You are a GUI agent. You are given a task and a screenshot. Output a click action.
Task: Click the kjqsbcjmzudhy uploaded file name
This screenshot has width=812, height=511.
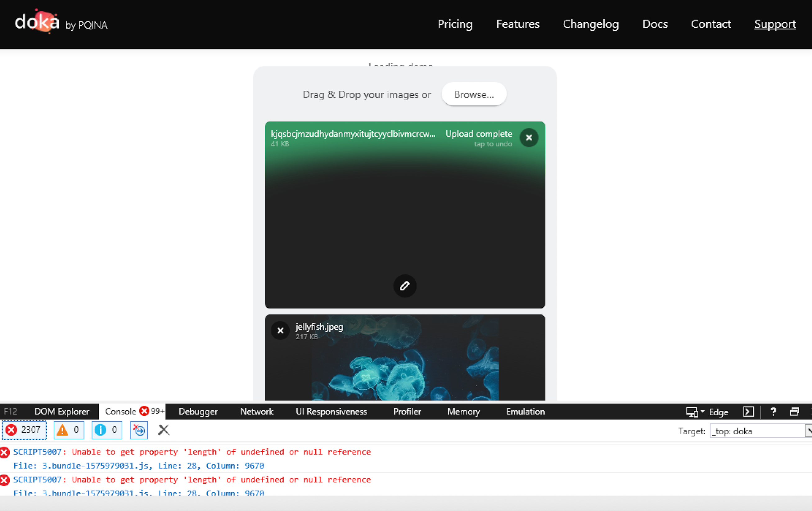click(353, 134)
